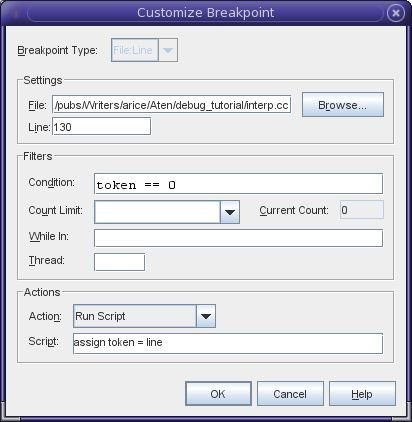
Task: Click the Thread input field
Action: tap(119, 262)
